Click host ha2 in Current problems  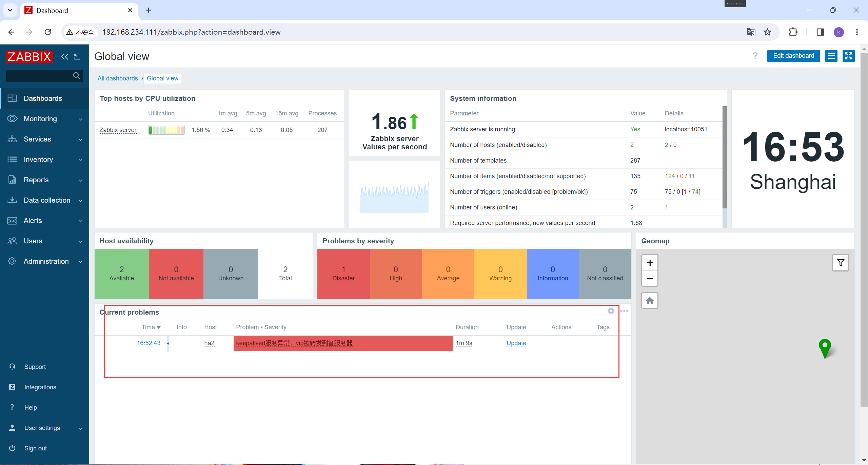[x=209, y=343]
